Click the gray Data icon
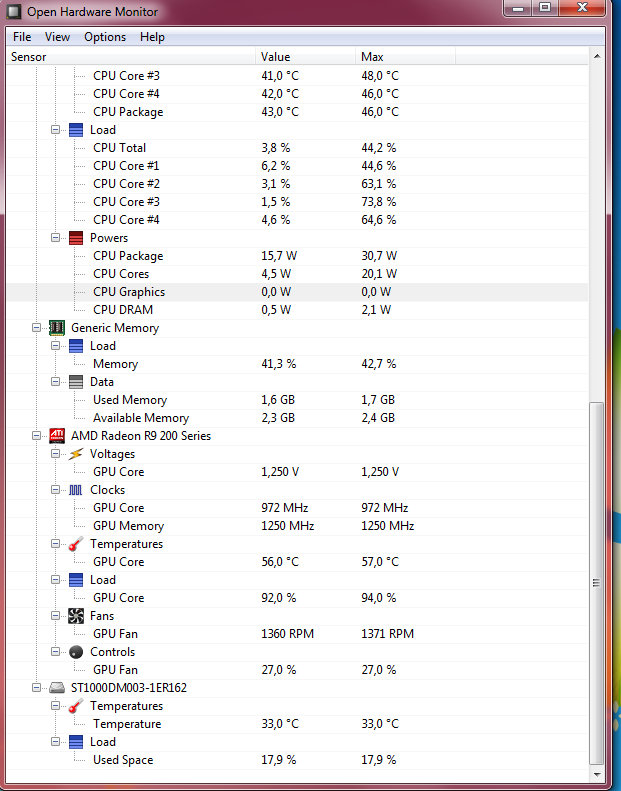This screenshot has height=791, width=621. pos(76,382)
